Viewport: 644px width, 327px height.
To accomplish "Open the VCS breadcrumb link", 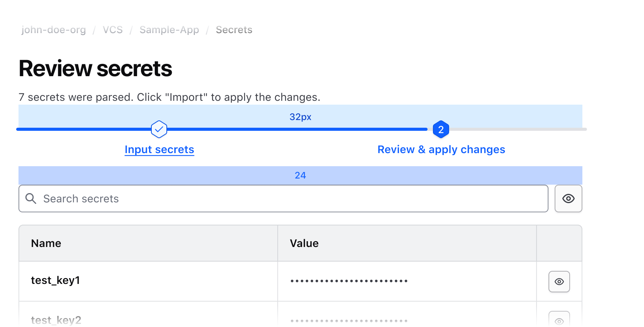I will click(x=112, y=30).
